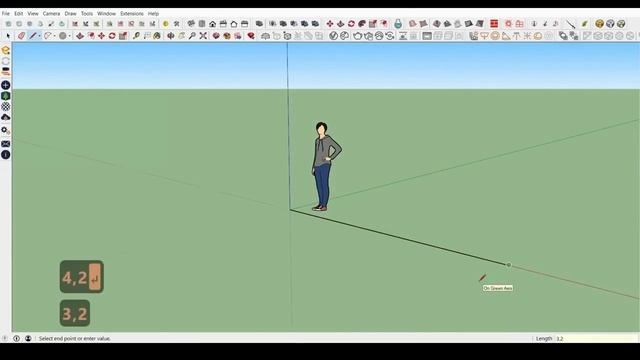Select the Zoom magnifier tool
Screen dimensions: 640x360
point(192,36)
